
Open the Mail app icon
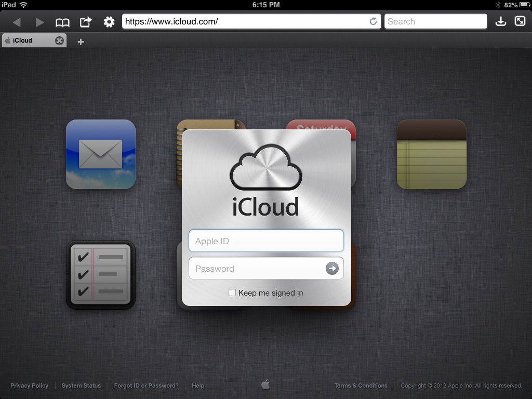tap(101, 154)
